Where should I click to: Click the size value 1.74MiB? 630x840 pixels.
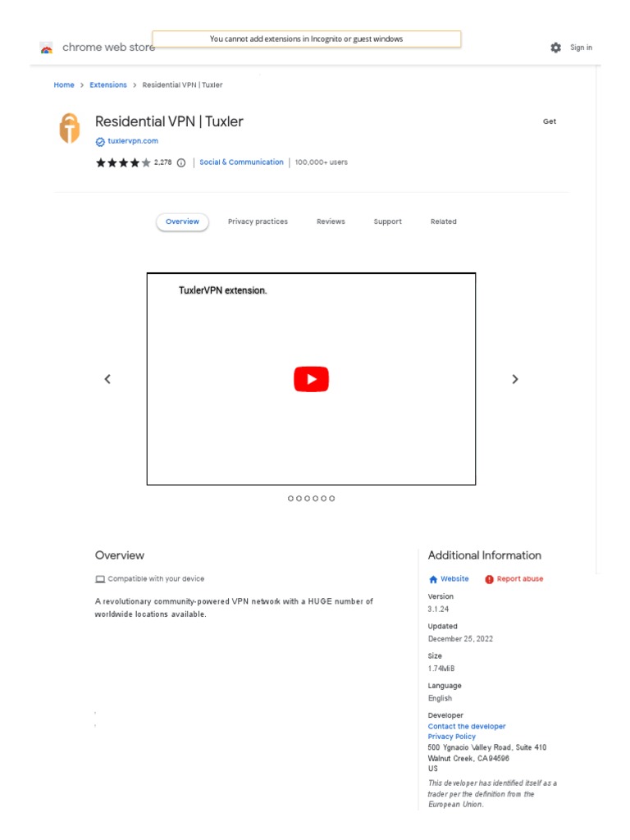coord(441,669)
